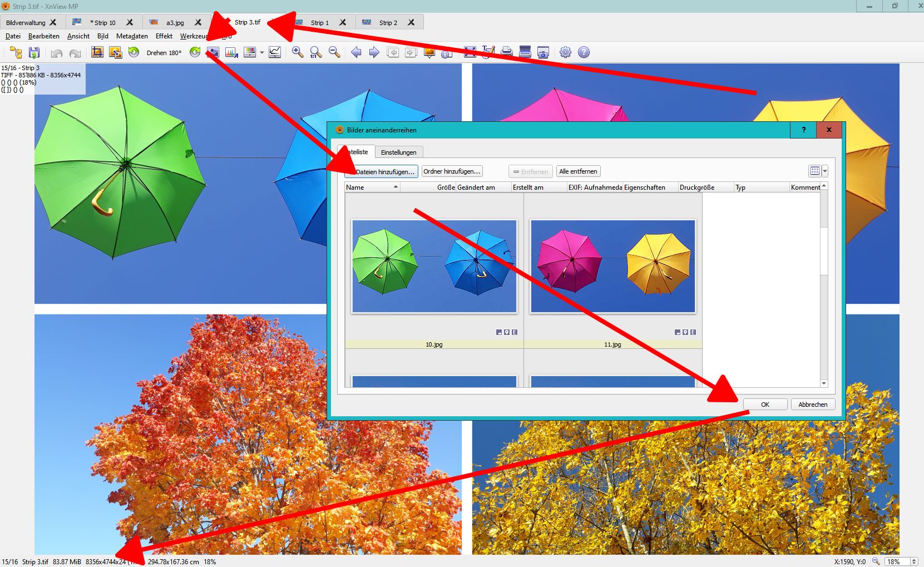Select the Crop tool icon
924x567 pixels.
point(97,52)
